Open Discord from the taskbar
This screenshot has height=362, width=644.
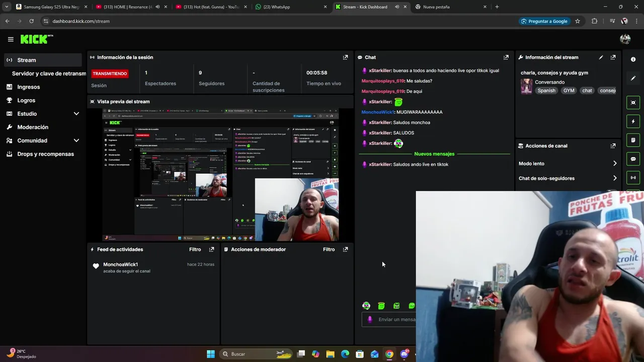click(x=404, y=354)
